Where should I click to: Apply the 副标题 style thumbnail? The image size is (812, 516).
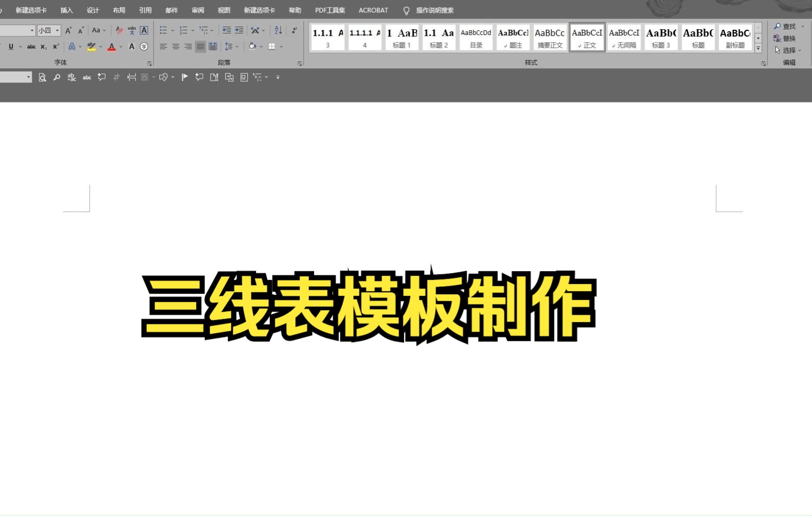(735, 37)
